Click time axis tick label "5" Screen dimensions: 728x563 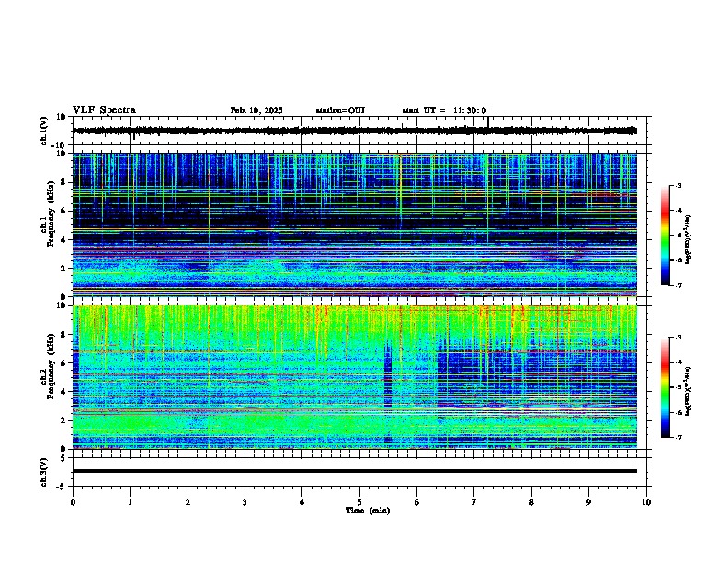pos(359,502)
